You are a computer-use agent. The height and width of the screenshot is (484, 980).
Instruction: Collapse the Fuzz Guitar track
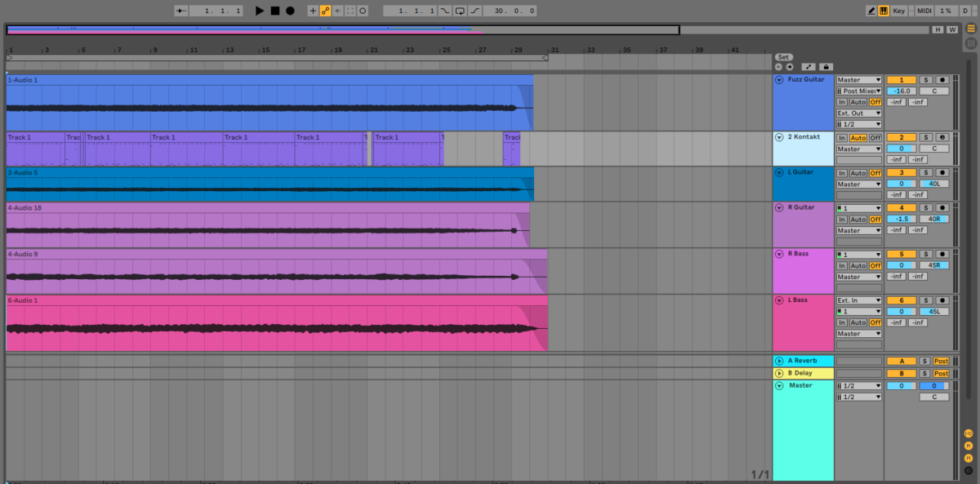779,80
